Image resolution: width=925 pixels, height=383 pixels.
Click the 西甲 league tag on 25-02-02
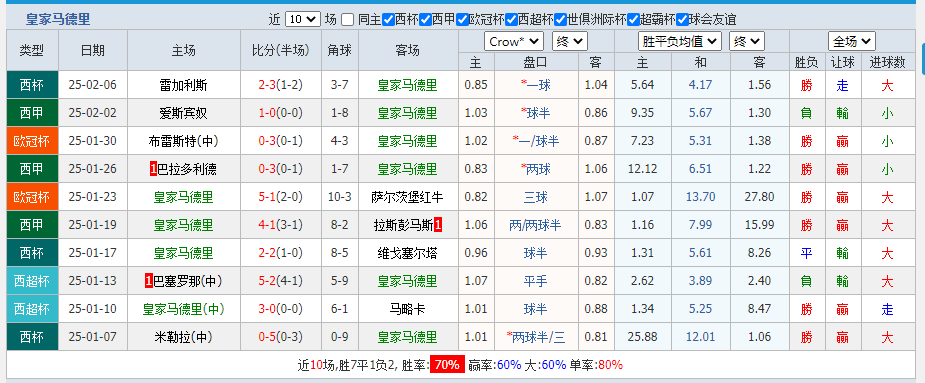[32, 113]
